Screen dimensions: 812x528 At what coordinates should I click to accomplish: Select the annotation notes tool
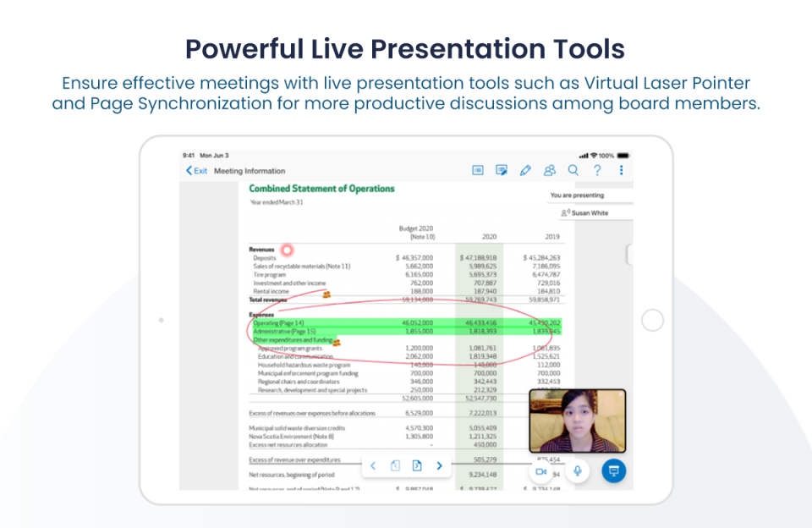[x=502, y=169]
